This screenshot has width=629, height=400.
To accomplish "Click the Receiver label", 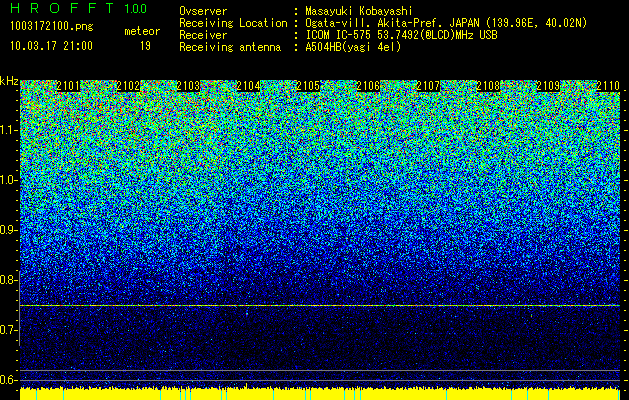I will [x=203, y=35].
